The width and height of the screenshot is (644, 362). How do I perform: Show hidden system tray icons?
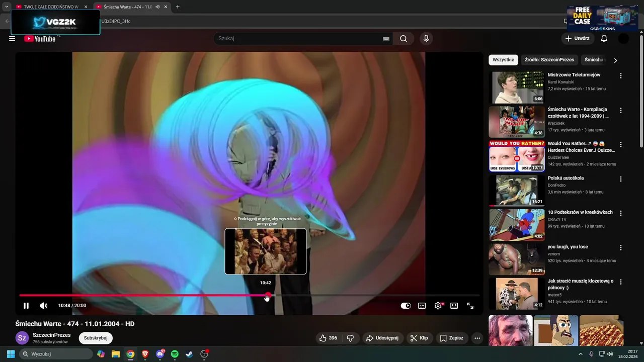tap(580, 354)
